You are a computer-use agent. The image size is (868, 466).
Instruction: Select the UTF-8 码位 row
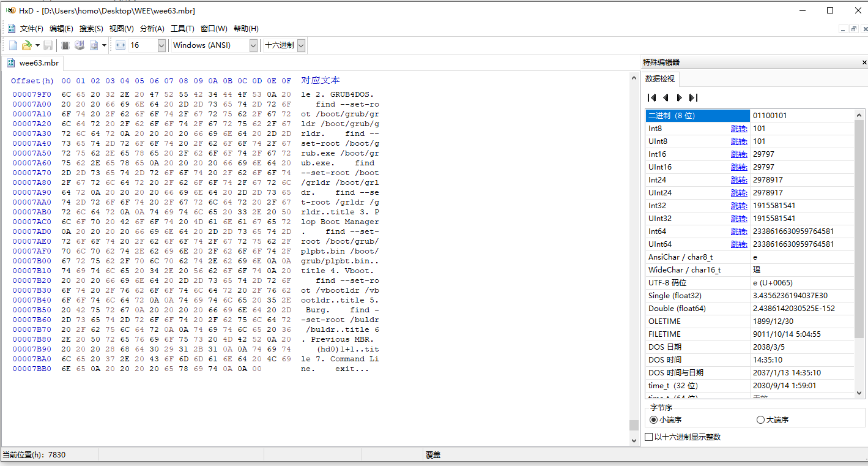749,283
